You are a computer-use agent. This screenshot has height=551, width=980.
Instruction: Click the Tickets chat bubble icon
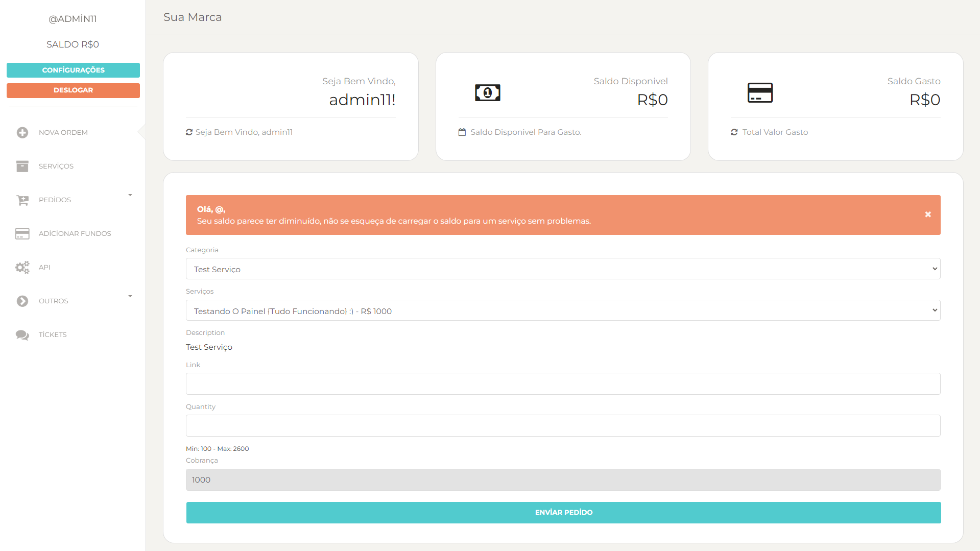(22, 334)
